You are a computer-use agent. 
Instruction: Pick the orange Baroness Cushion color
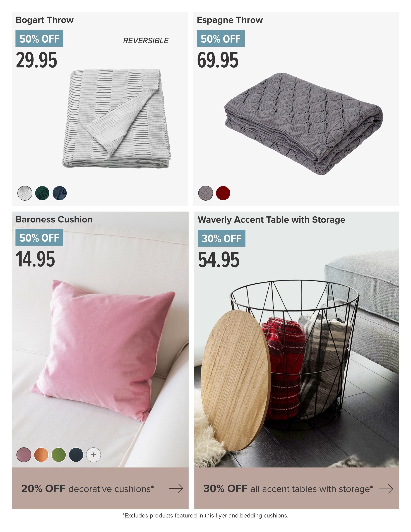tap(41, 455)
